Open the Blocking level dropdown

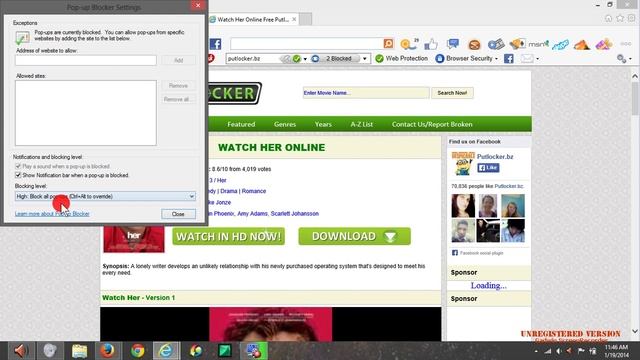point(105,196)
